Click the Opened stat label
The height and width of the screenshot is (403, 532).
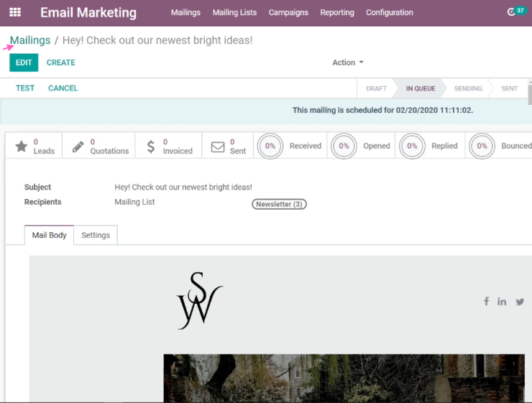tap(377, 146)
